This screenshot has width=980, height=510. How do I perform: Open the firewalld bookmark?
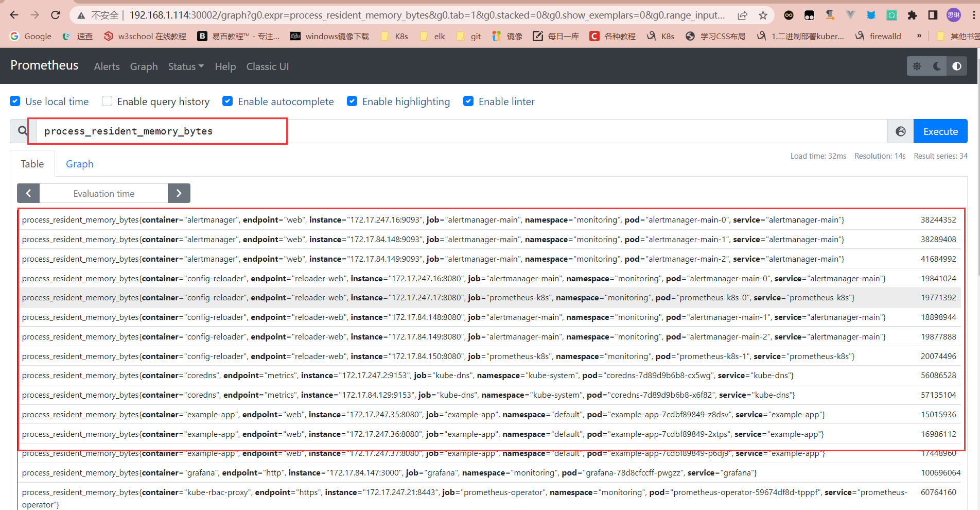878,36
